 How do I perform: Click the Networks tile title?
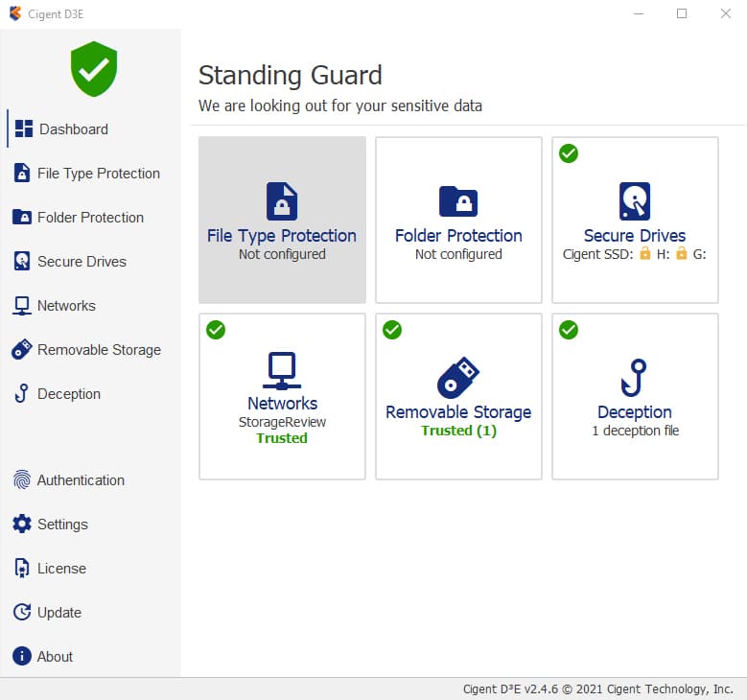tap(282, 404)
